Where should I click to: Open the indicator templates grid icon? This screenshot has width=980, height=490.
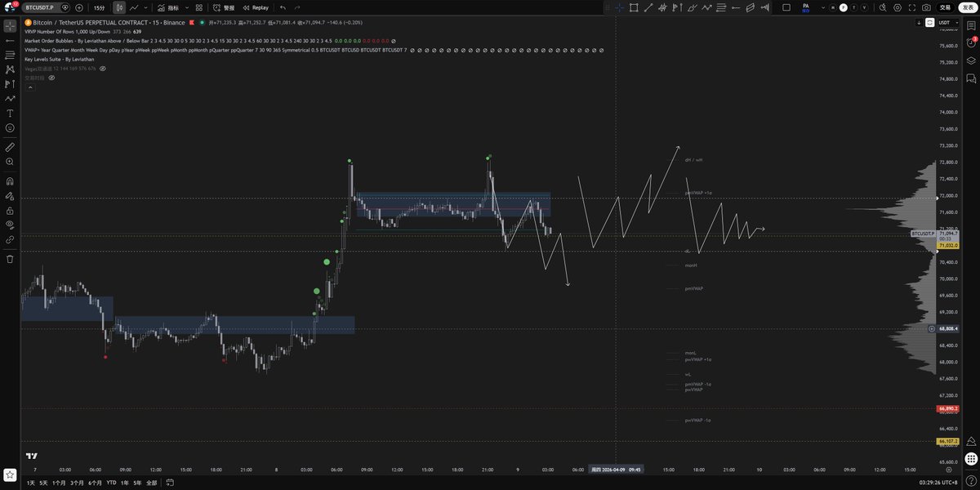[x=198, y=7]
